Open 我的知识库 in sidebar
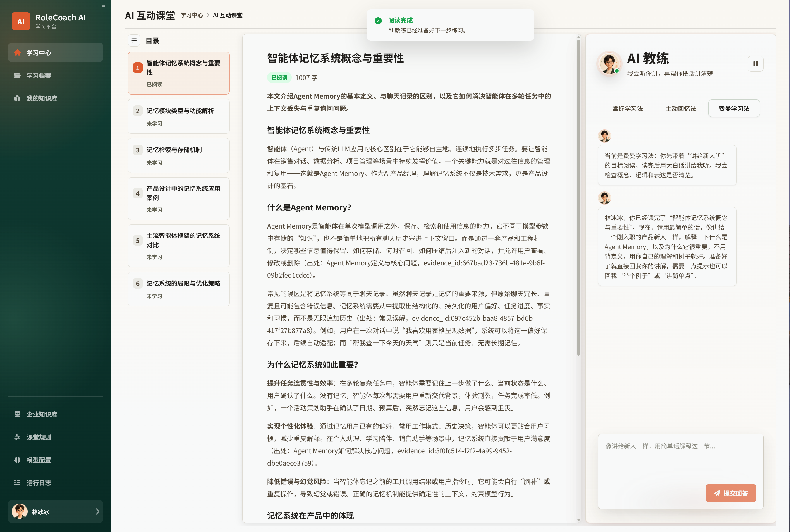This screenshot has height=532, width=790. (55, 98)
